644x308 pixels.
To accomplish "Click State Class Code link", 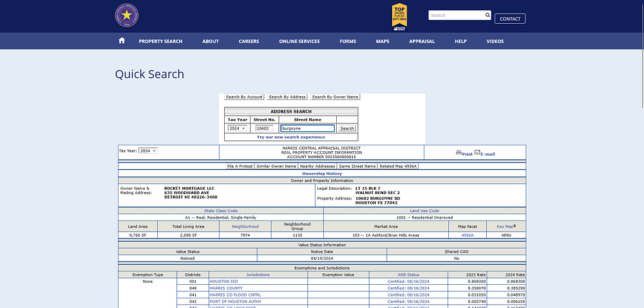I will [220, 211].
